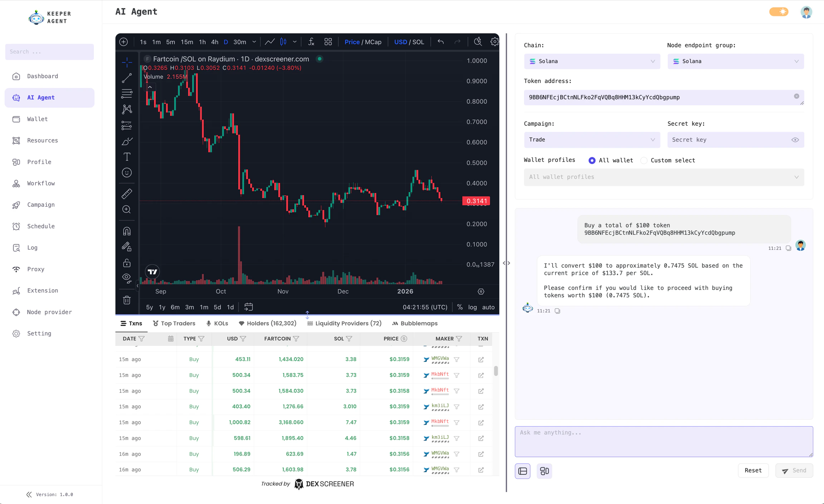Switch to the Top Traders tab
Image resolution: width=824 pixels, height=504 pixels.
coord(174,323)
